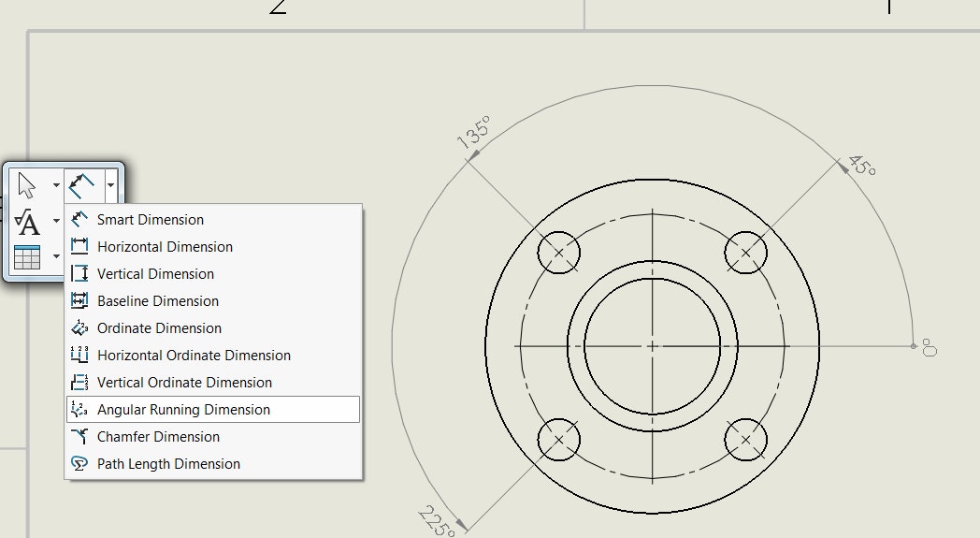Open the Table tool dropdown arrow
980x538 pixels.
click(x=56, y=255)
